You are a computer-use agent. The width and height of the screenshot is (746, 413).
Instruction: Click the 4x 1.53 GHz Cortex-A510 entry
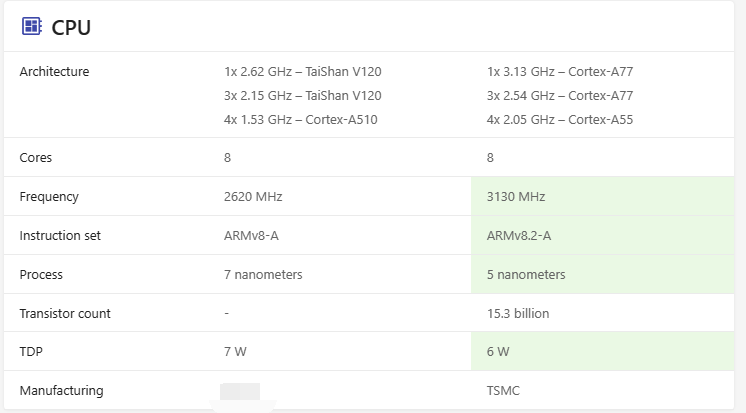(x=301, y=120)
